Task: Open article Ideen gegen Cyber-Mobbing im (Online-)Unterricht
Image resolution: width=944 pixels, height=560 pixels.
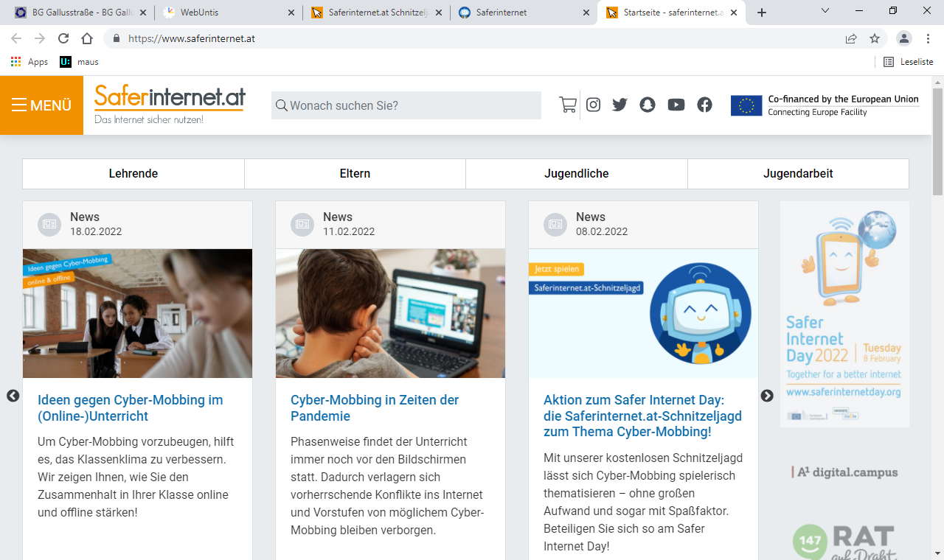Action: (x=131, y=408)
